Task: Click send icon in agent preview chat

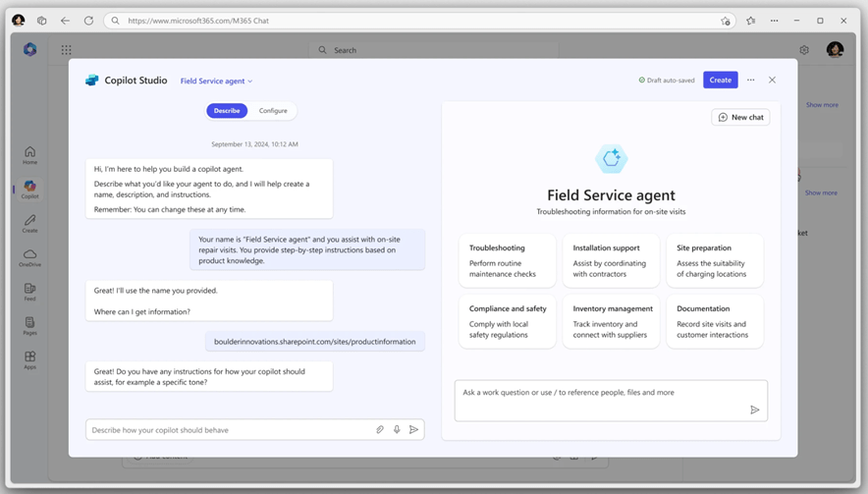Action: click(x=754, y=410)
